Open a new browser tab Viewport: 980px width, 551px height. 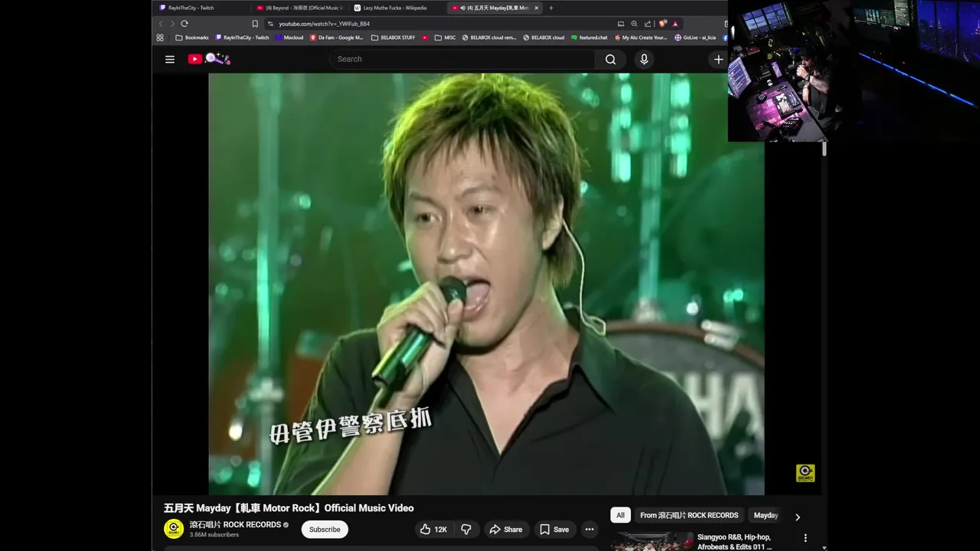[551, 8]
